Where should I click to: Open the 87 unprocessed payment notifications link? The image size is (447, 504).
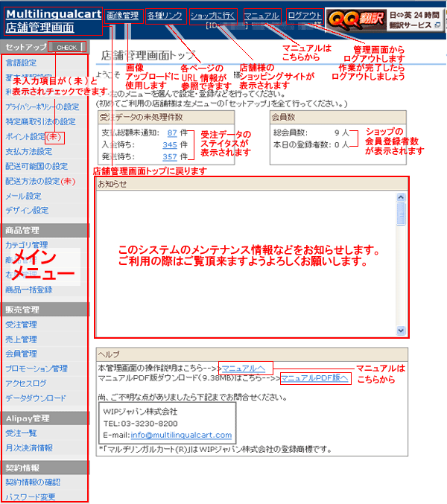(172, 133)
